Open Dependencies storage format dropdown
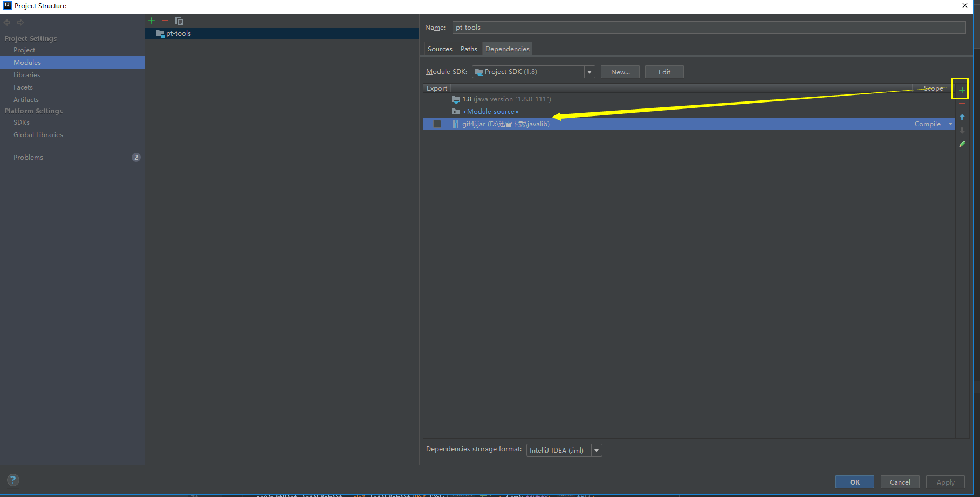This screenshot has width=980, height=497. (564, 450)
